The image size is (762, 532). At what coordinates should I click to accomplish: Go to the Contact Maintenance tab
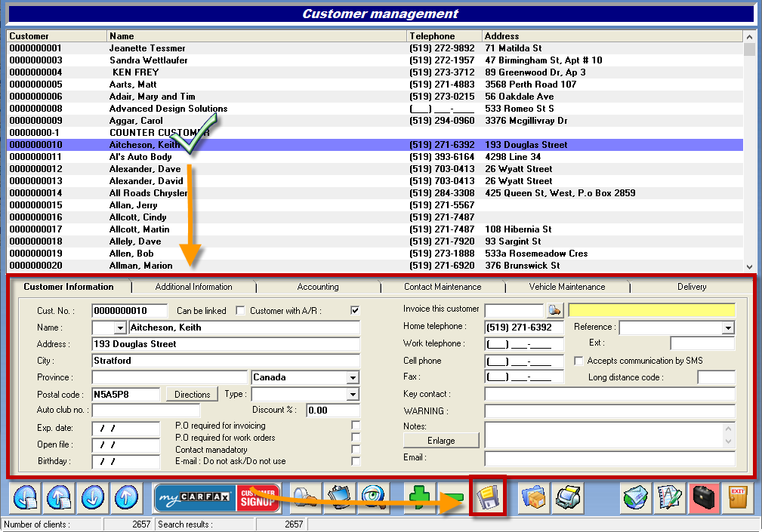point(443,287)
